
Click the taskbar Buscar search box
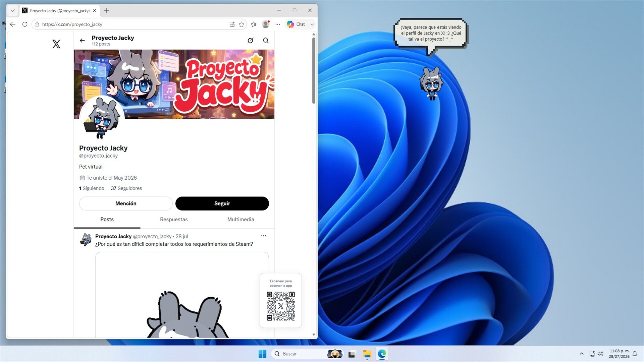(308, 354)
